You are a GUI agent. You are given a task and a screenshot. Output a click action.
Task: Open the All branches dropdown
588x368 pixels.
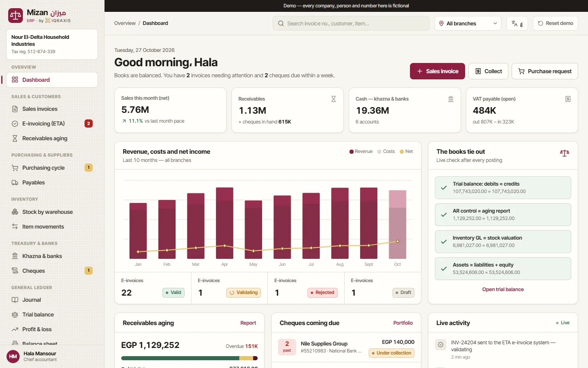(x=468, y=23)
